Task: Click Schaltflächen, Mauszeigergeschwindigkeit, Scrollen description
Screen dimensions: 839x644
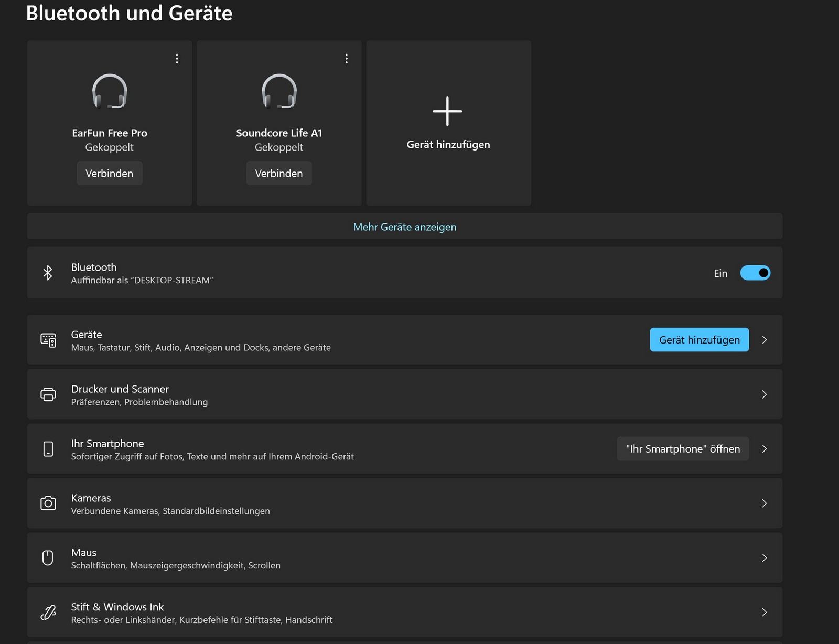Action: point(176,566)
